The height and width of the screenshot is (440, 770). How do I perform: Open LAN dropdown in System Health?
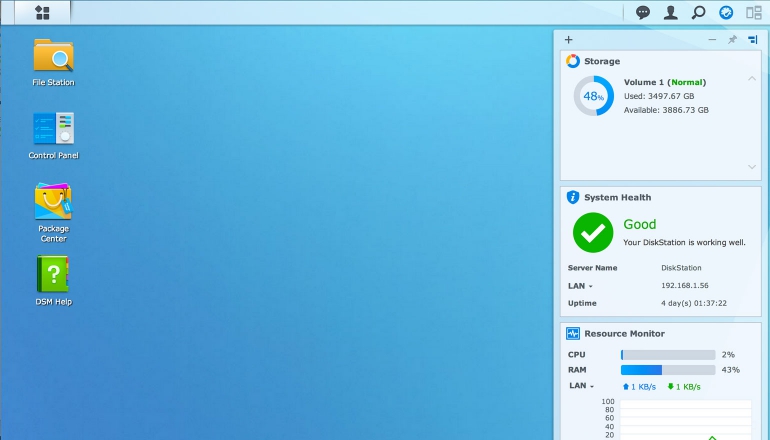(x=580, y=286)
